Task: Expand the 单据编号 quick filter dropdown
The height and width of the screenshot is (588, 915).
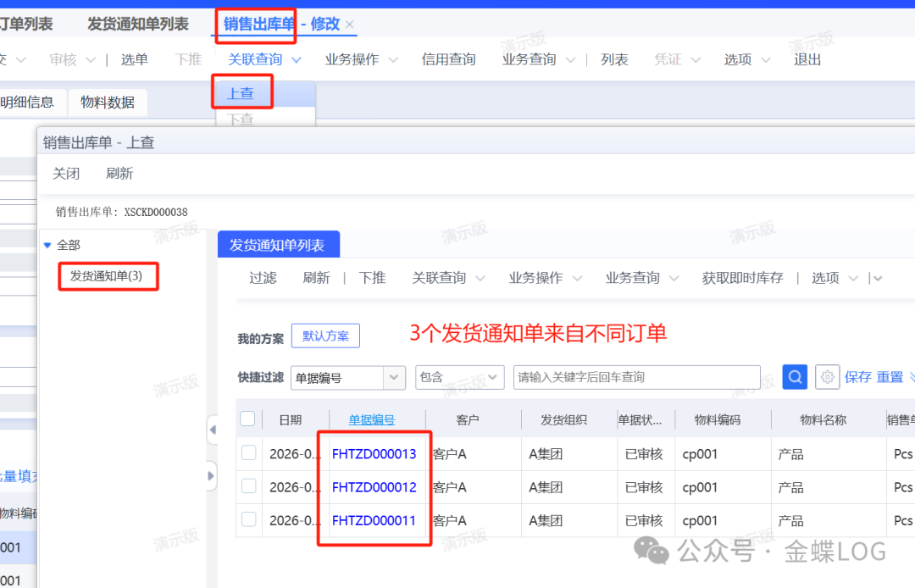Action: coord(394,377)
